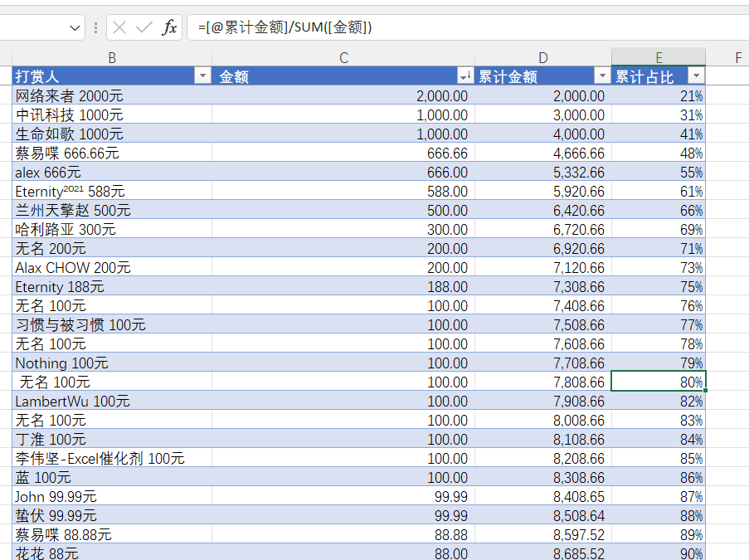Select cell 'alex 666元'
Viewport: 749px width, 560px height.
112,172
